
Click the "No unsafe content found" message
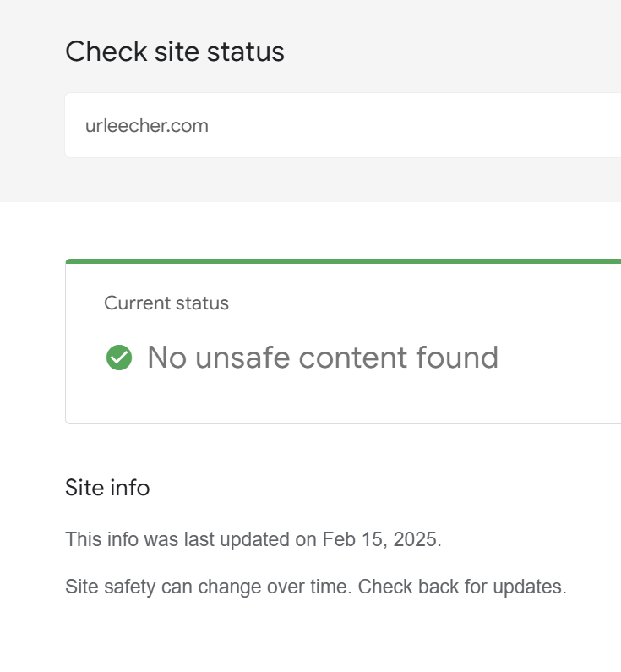tap(322, 358)
